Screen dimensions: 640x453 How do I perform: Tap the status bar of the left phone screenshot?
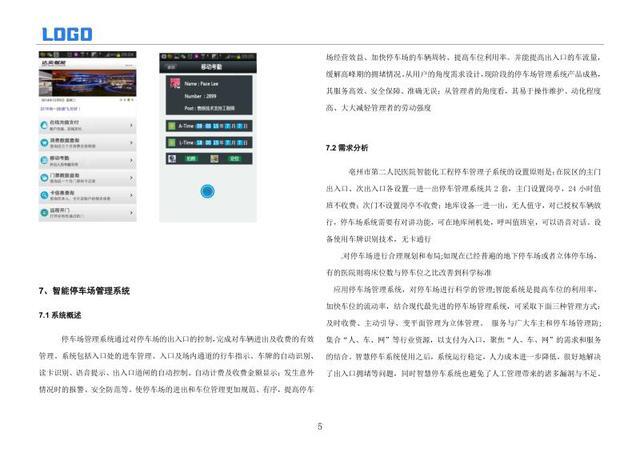(x=87, y=54)
